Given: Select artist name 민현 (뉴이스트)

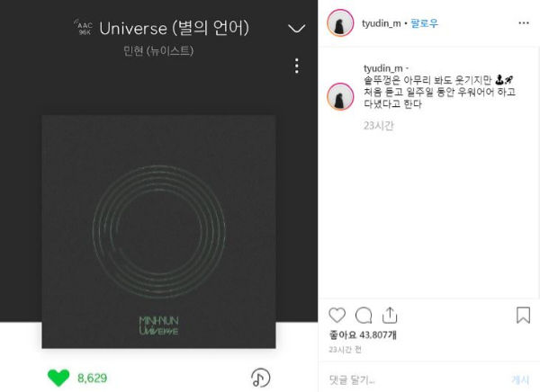Looking at the screenshot, I should [x=158, y=51].
